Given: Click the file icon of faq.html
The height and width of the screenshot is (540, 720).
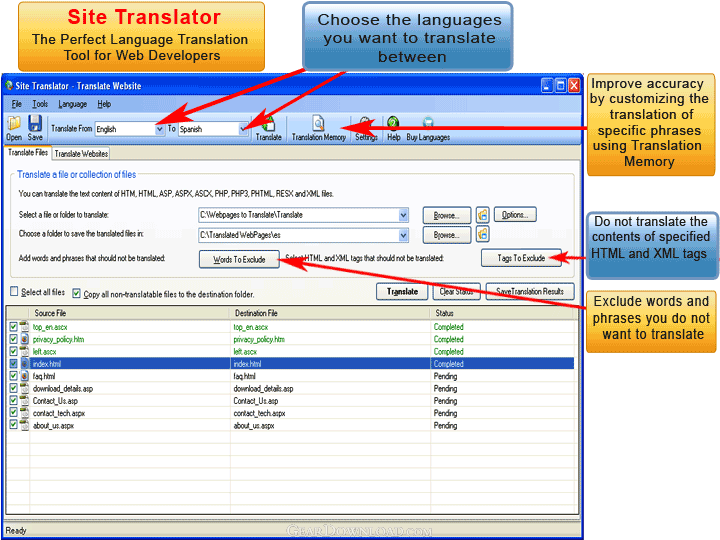Looking at the screenshot, I should pos(25,376).
